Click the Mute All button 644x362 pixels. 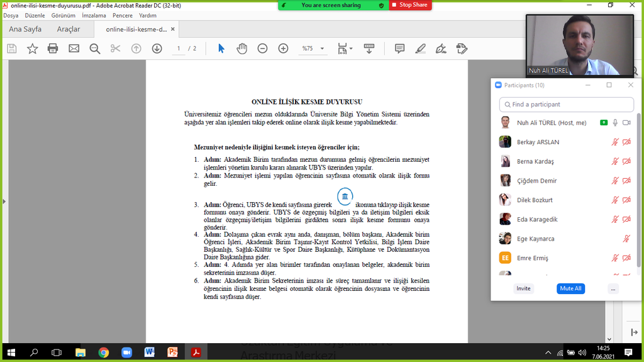[570, 288]
